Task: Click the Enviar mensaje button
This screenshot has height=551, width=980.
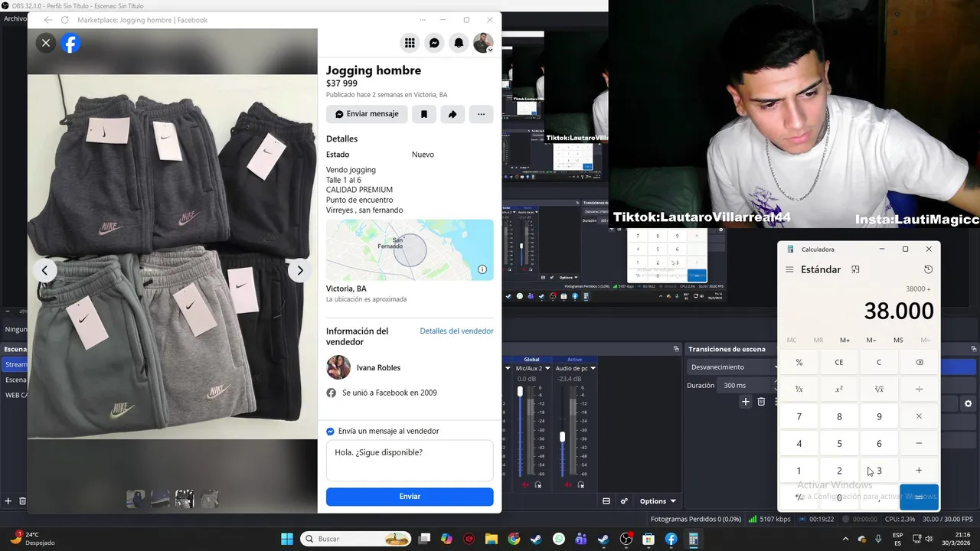Action: tap(367, 114)
